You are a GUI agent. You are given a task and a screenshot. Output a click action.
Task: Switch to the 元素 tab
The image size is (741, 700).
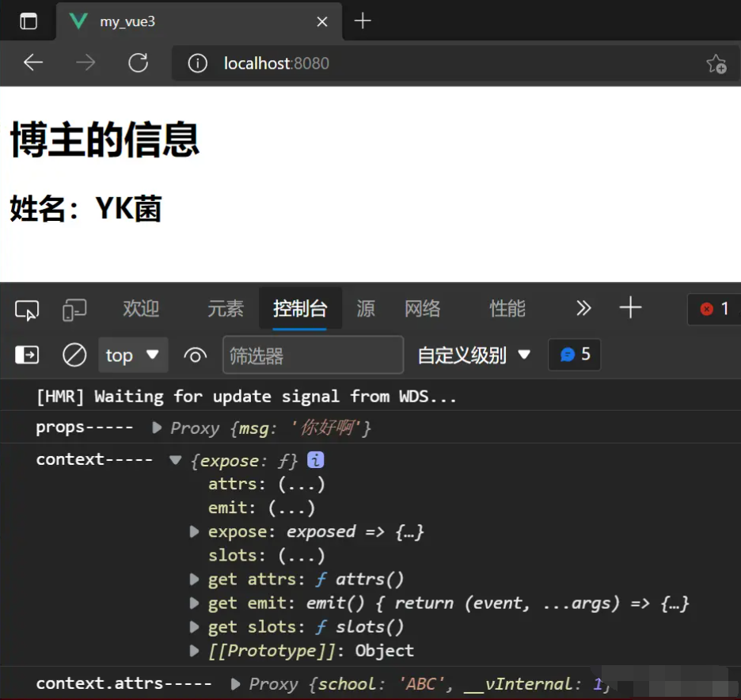click(x=225, y=309)
